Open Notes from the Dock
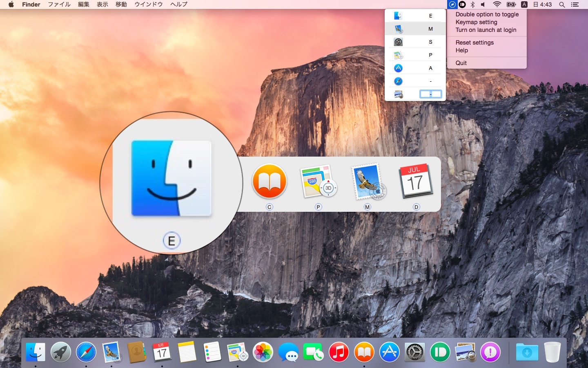The image size is (588, 368). coord(187,352)
